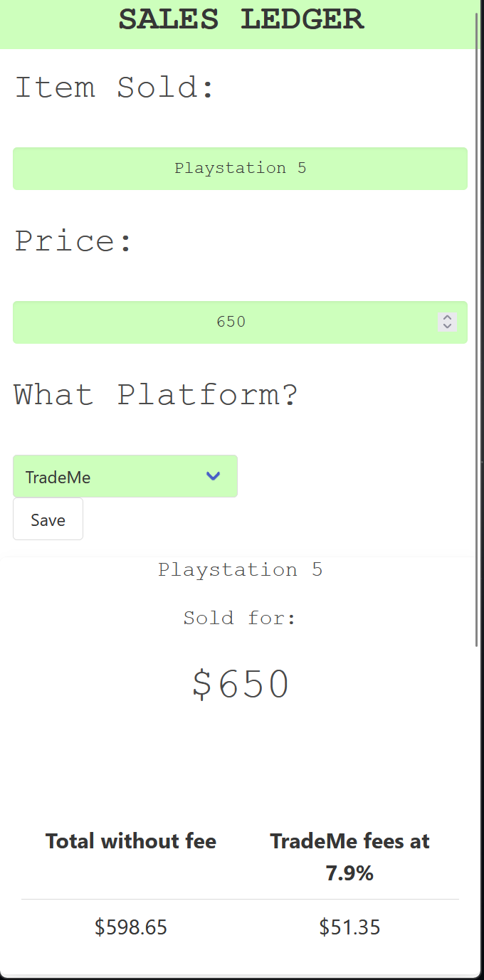The image size is (484, 980).
Task: Click the $650 sold amount
Action: pyautogui.click(x=241, y=685)
